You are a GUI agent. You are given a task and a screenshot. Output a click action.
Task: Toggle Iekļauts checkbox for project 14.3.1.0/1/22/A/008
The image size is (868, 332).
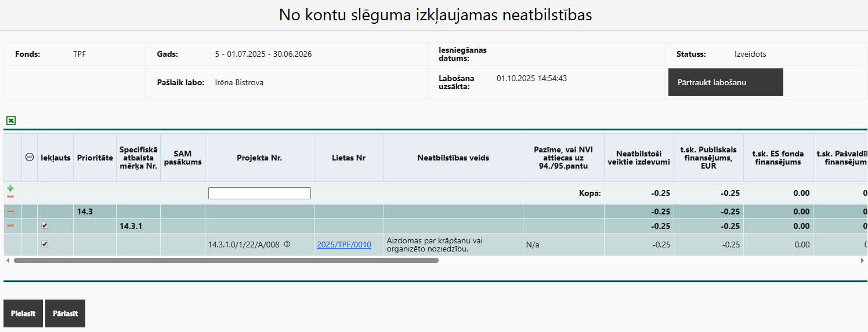pyautogui.click(x=45, y=244)
